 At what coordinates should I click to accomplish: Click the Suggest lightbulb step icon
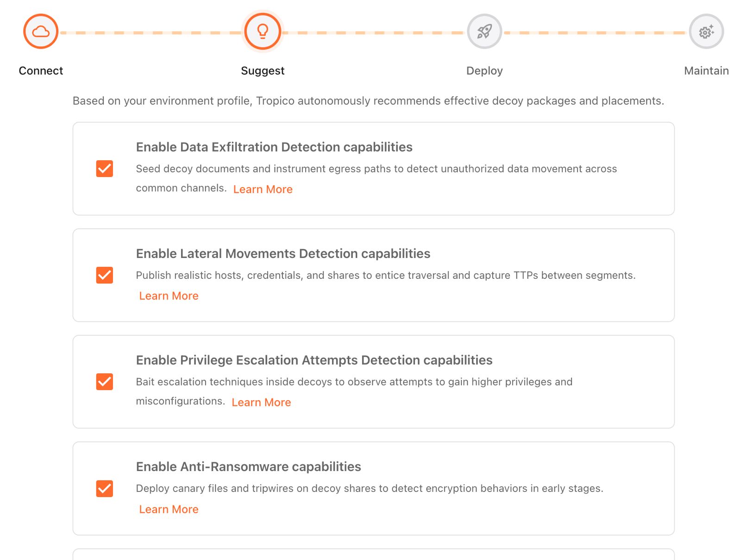point(263,31)
